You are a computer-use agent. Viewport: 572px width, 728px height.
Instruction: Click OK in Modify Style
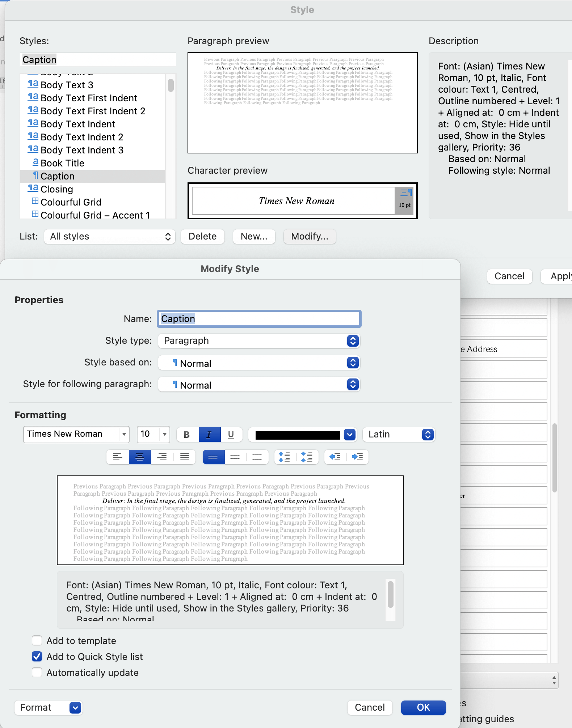tap(424, 708)
